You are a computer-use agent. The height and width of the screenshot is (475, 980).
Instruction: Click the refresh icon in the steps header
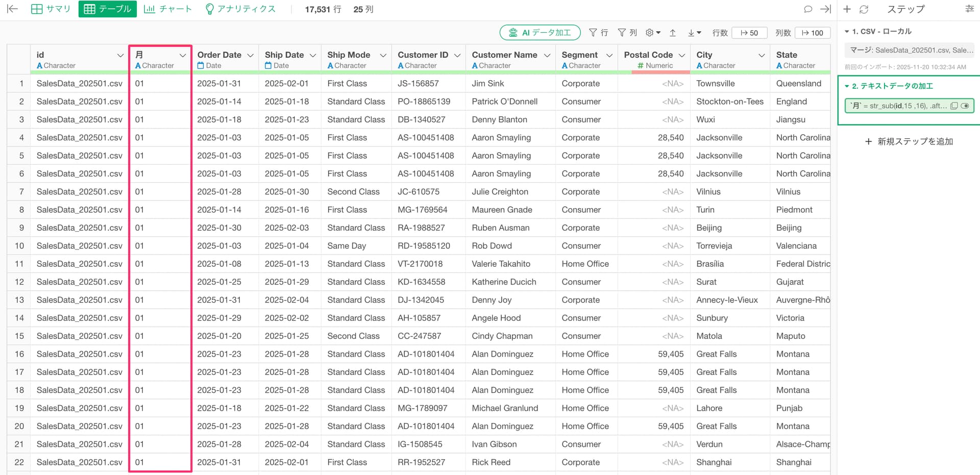[864, 9]
